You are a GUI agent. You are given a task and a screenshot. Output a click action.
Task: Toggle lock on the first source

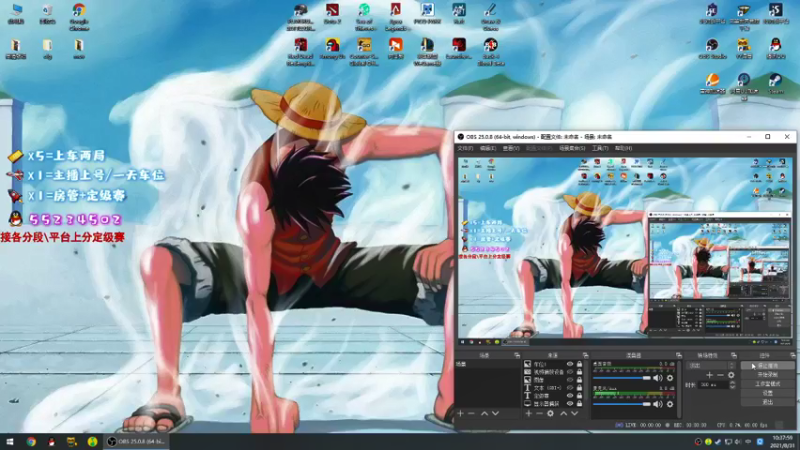pos(580,365)
